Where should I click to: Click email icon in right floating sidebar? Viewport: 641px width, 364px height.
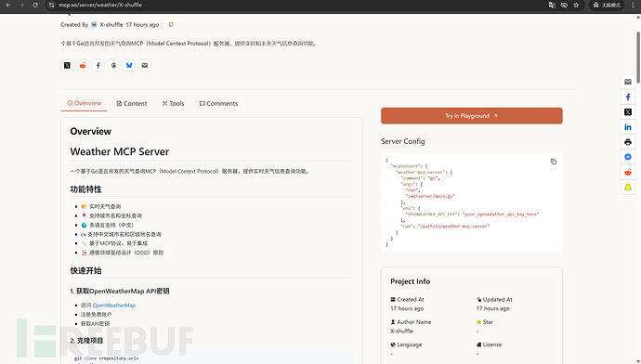(x=628, y=82)
